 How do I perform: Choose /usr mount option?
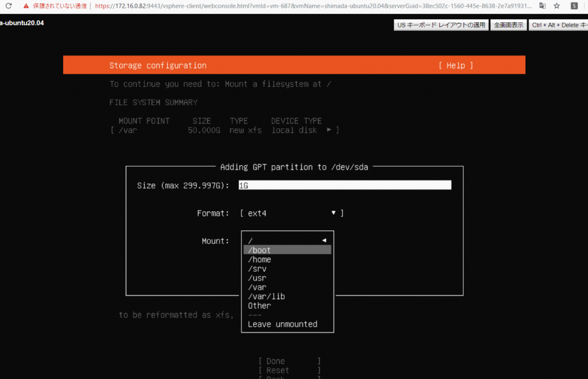[287, 278]
